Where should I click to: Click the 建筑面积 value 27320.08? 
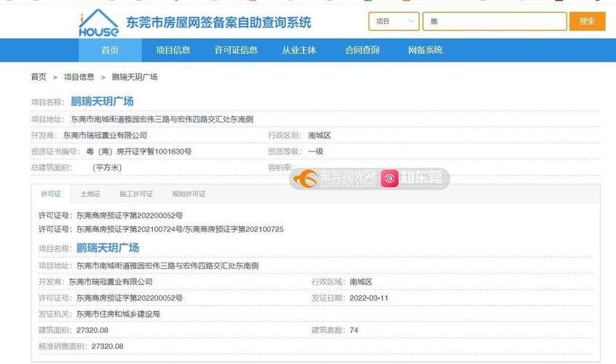point(92,331)
